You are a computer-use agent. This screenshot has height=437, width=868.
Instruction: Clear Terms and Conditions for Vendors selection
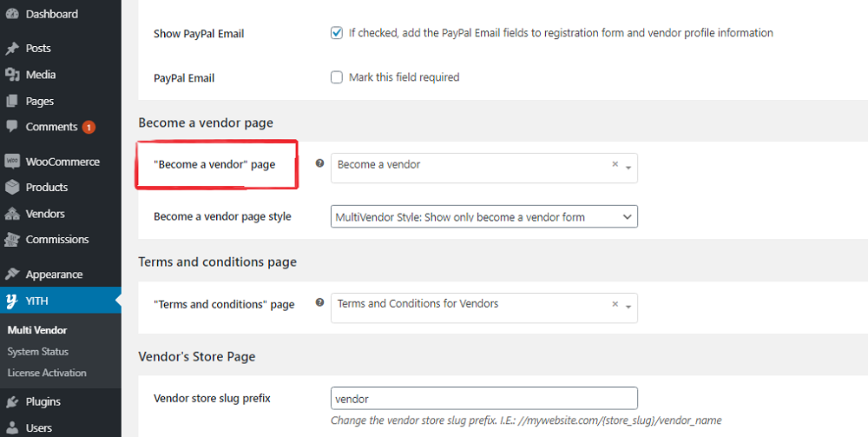coord(615,304)
